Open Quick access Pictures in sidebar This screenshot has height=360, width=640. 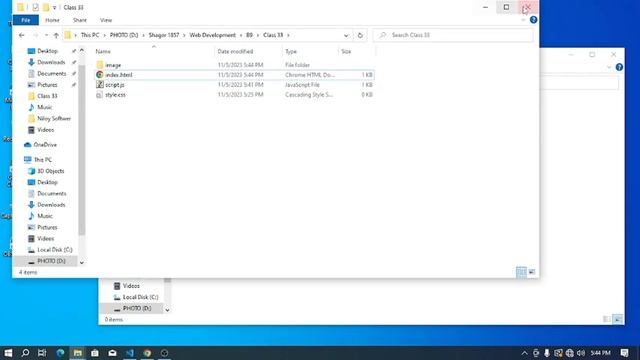point(47,85)
